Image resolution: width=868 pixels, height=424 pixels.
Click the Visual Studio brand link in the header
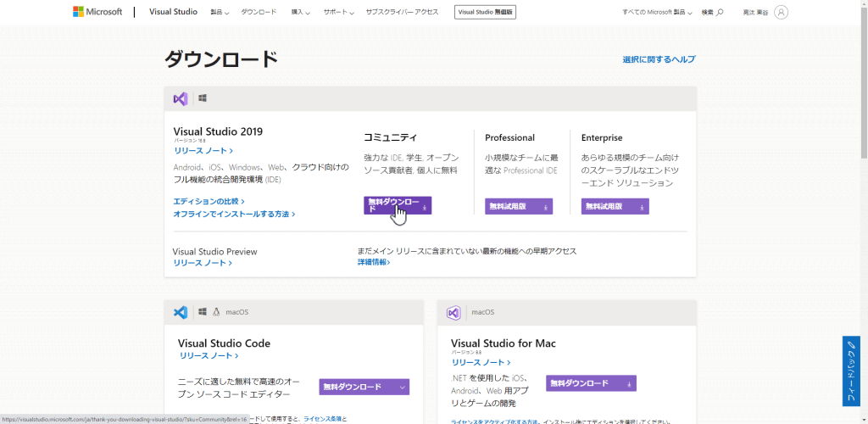click(x=173, y=12)
